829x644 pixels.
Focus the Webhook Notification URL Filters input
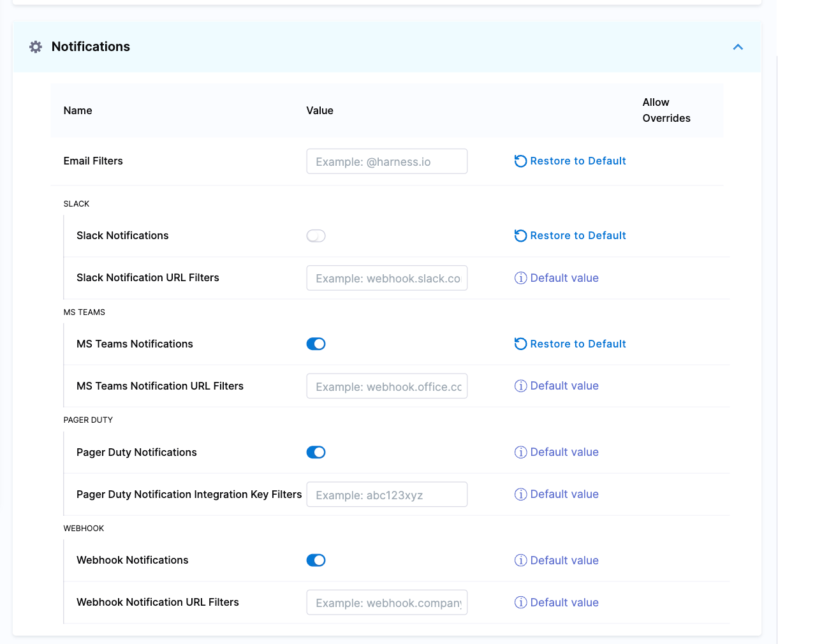pos(386,603)
